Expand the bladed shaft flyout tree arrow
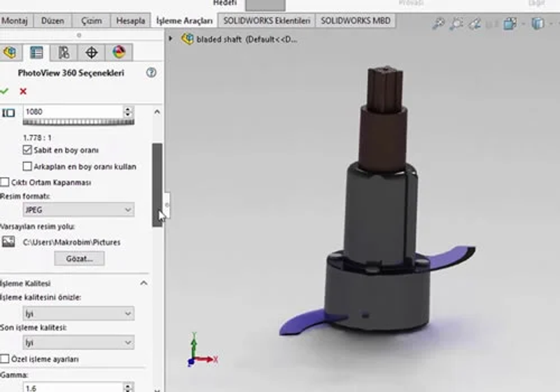560x392 pixels. 171,38
